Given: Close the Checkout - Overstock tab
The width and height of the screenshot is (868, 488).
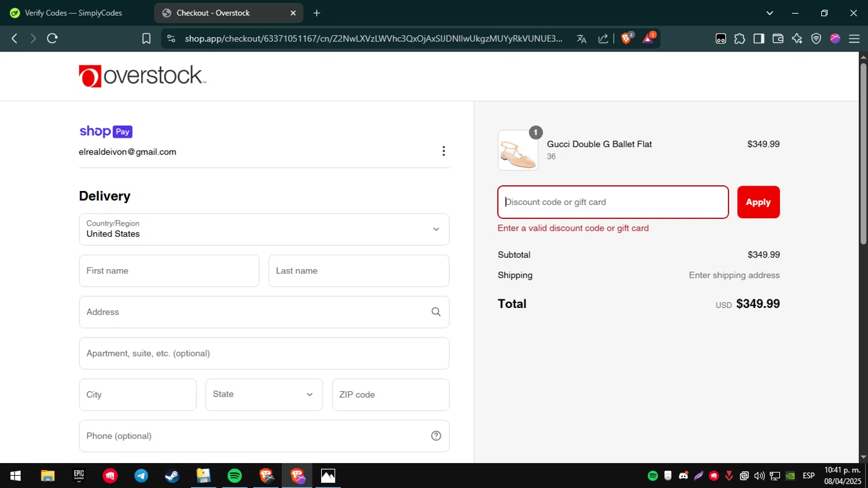Looking at the screenshot, I should [293, 13].
